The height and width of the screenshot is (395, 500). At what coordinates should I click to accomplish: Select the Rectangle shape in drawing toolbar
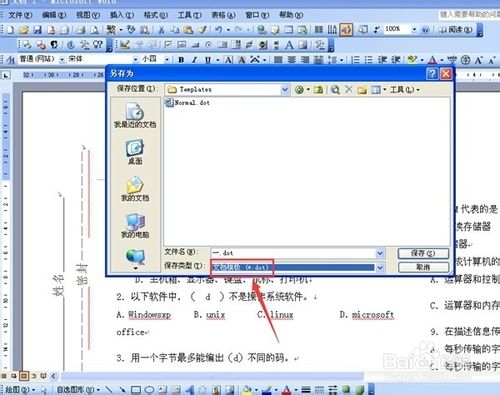[135, 389]
